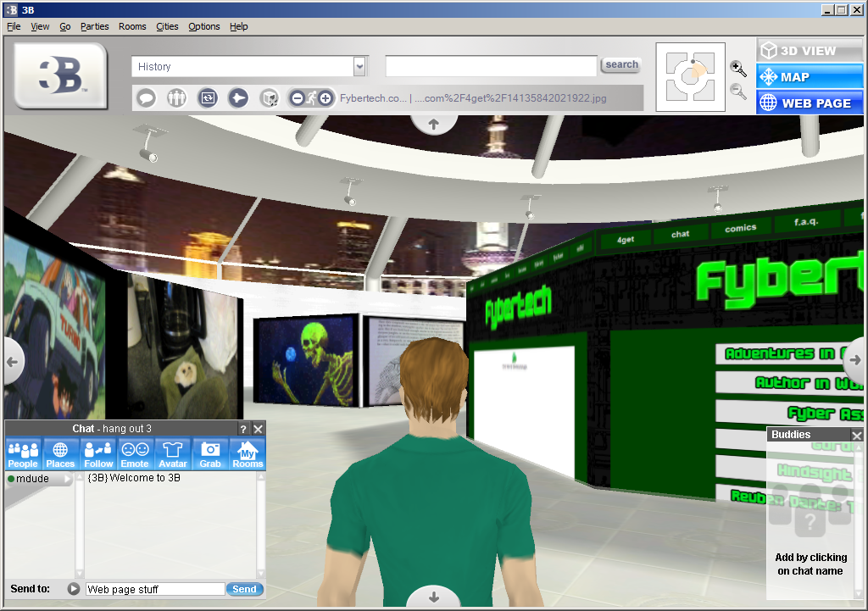Click the Fybertech.co... address text
The height and width of the screenshot is (611, 868).
[x=373, y=98]
